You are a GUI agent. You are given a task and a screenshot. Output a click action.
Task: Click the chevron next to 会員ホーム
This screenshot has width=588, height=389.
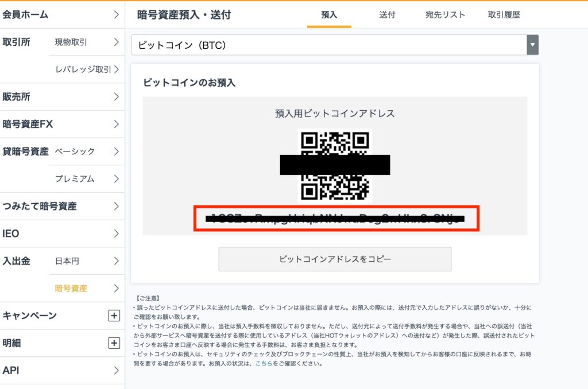(116, 14)
